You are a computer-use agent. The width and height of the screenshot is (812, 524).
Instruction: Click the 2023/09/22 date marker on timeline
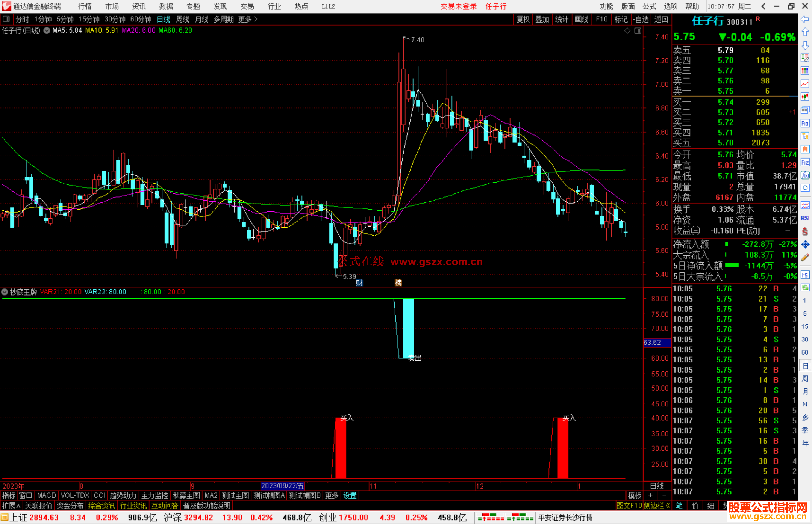(282, 486)
